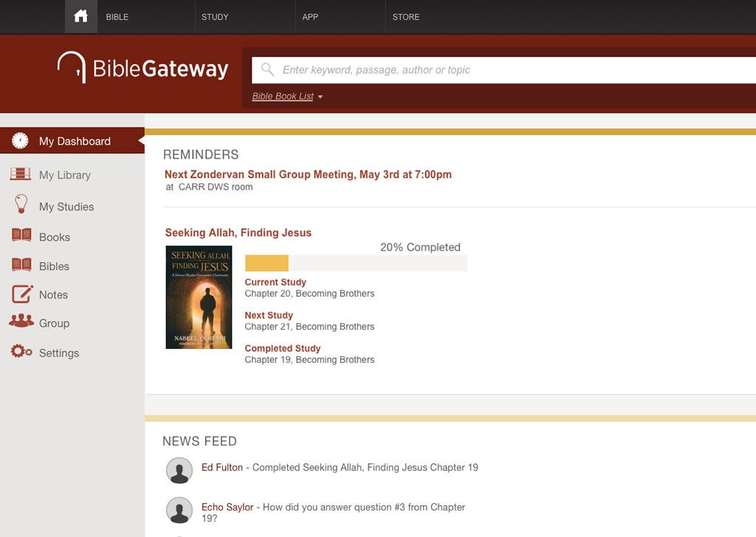756x537 pixels.
Task: Open the Seeking Allah book cover thumbnail
Action: 199,297
